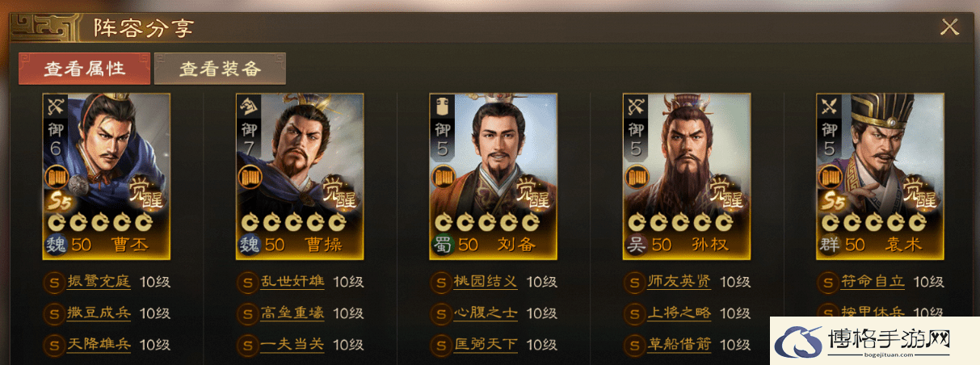This screenshot has width=980, height=365.
Task: Switch to the 查看装备 tab
Action: tap(220, 69)
